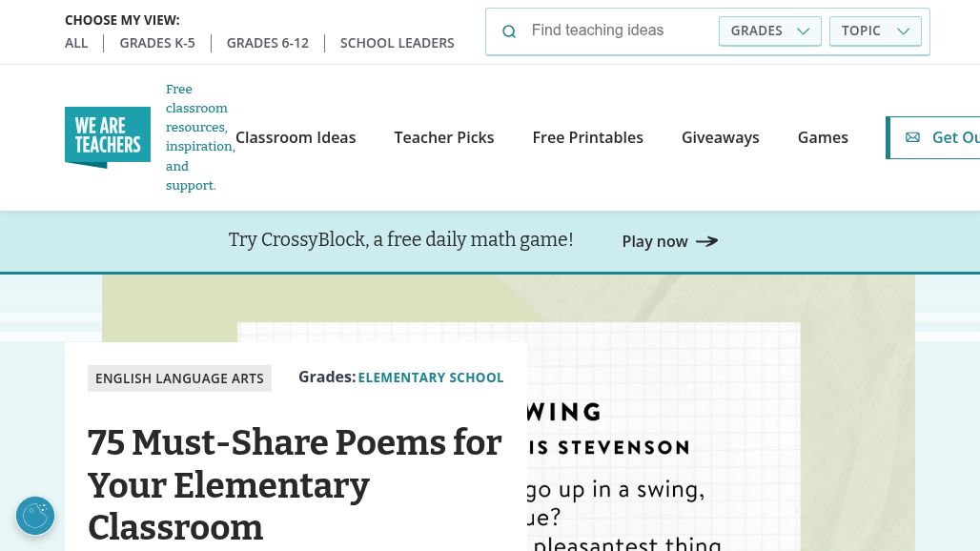Viewport: 980px width, 551px height.
Task: Click the ENGLISH LANGUAGE ARTS tag
Action: coord(179,378)
